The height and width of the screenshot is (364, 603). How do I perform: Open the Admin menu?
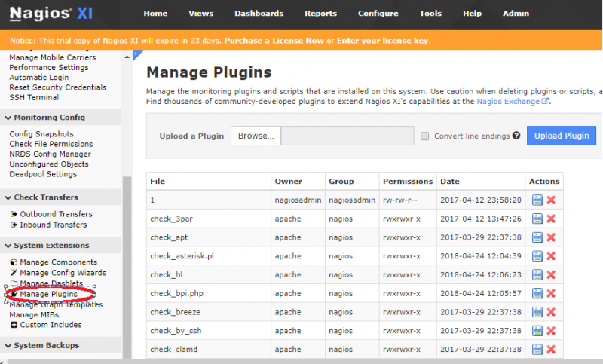click(516, 14)
